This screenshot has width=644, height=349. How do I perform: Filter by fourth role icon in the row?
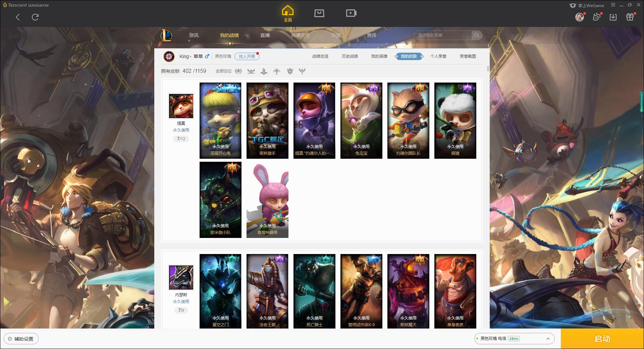tap(277, 71)
